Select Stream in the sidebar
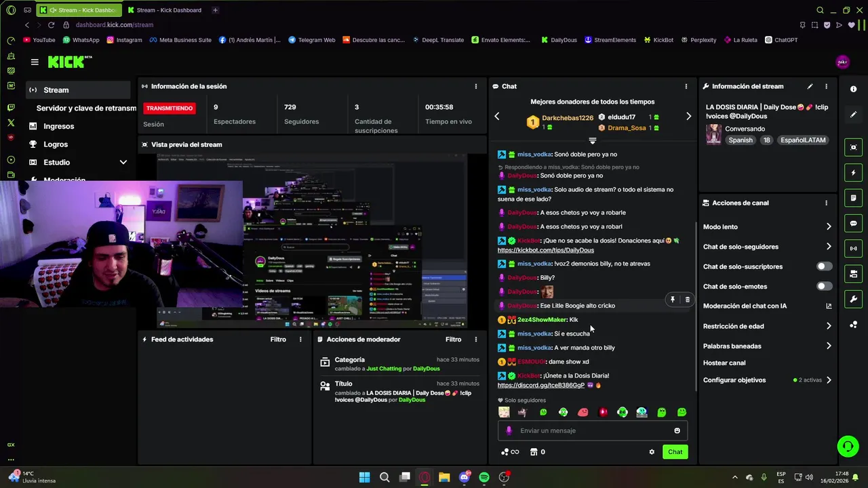 tap(78, 89)
